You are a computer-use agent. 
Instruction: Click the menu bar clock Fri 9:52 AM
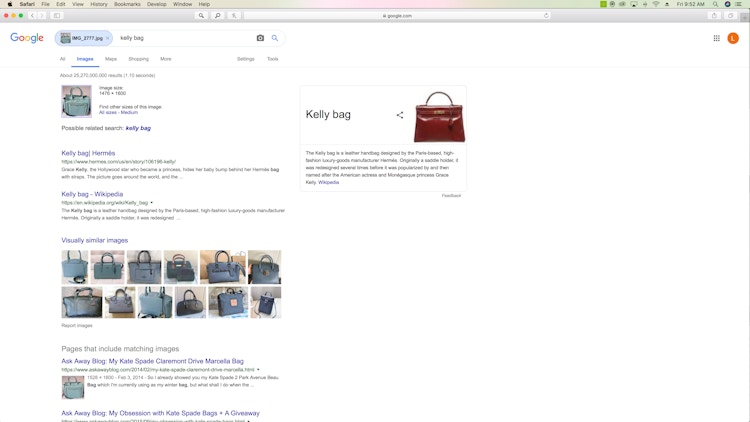[690, 4]
